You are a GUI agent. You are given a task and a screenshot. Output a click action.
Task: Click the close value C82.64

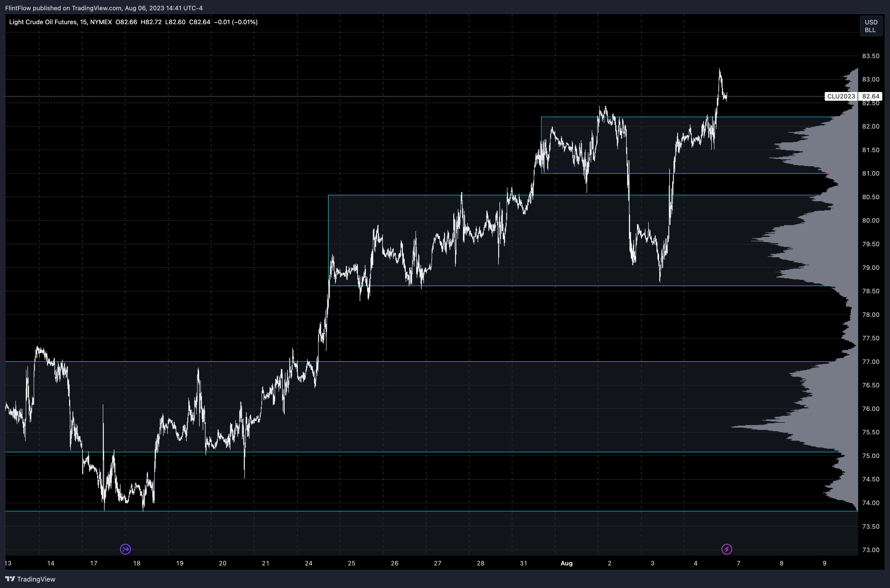(199, 22)
